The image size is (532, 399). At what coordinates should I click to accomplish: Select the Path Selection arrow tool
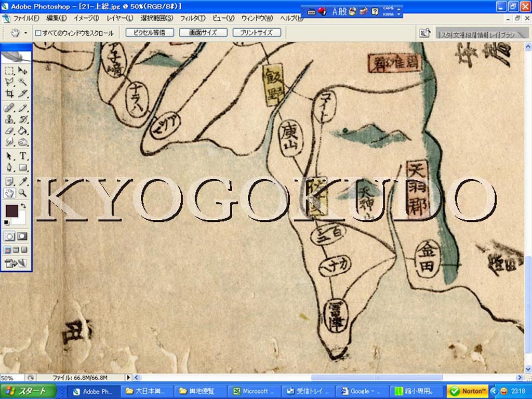pyautogui.click(x=9, y=156)
